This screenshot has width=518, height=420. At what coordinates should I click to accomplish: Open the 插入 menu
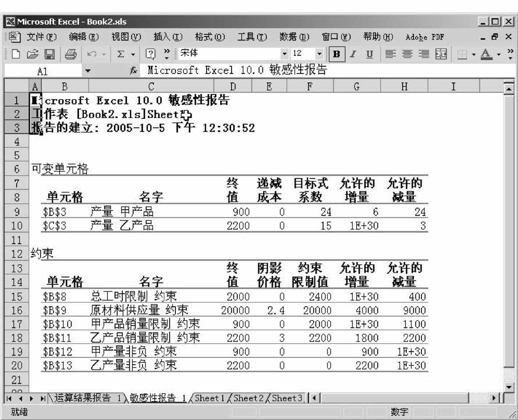(x=168, y=37)
